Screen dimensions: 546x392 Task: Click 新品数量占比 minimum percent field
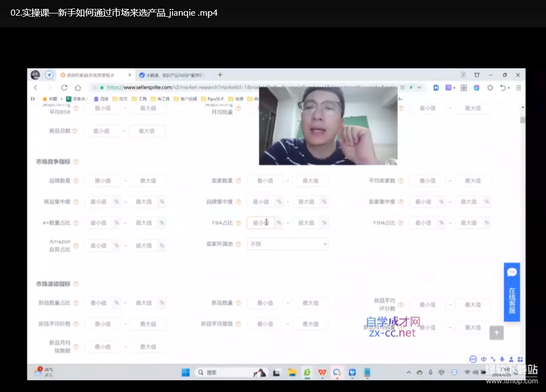pyautogui.click(x=99, y=303)
